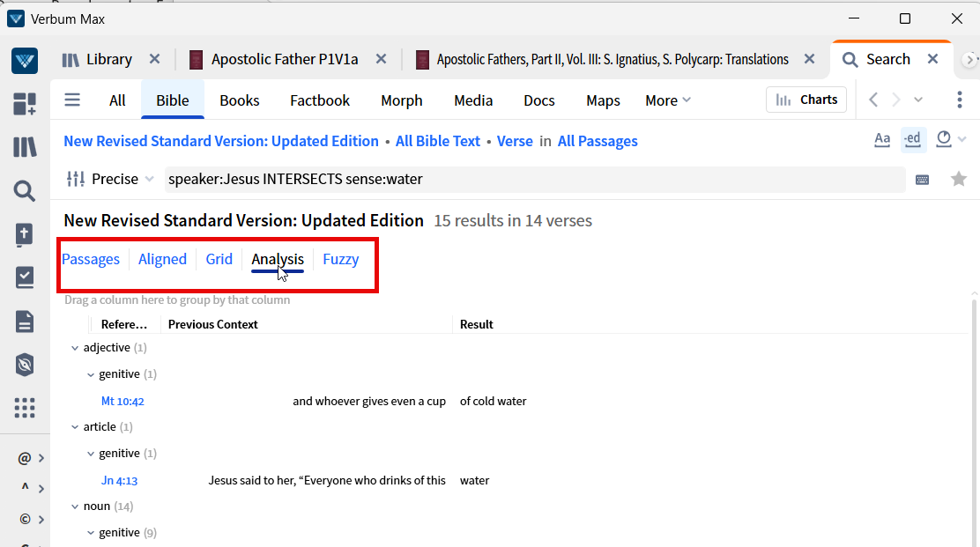Collapse the noun (14) group

75,506
